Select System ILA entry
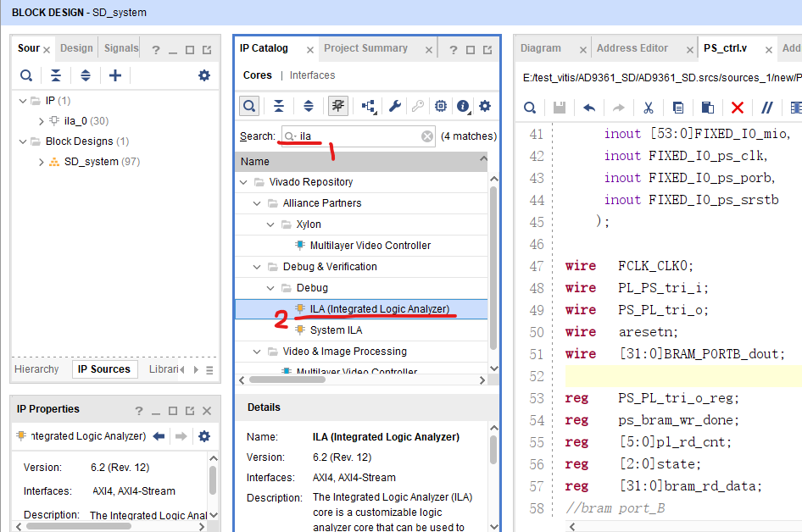The height and width of the screenshot is (532, 802). click(362, 330)
